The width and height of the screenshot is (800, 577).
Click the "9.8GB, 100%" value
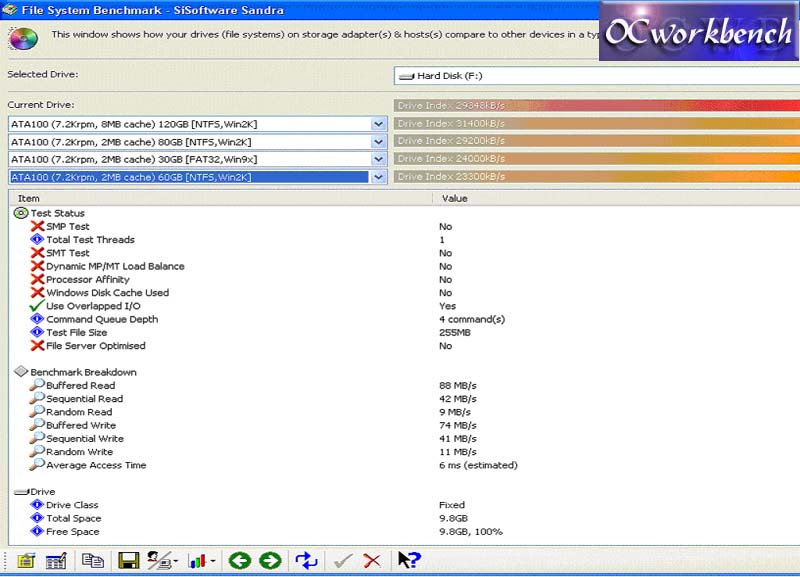click(471, 532)
